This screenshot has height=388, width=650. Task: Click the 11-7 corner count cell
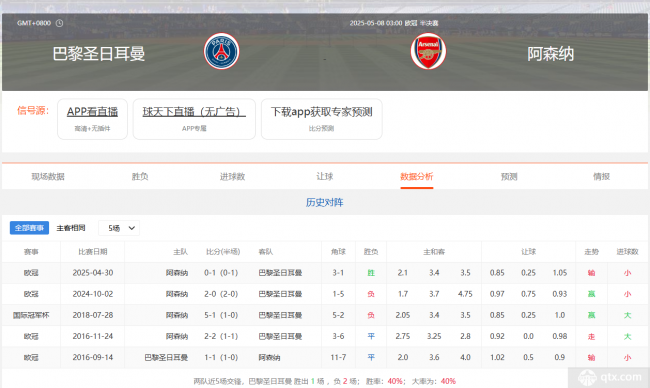tap(338, 357)
